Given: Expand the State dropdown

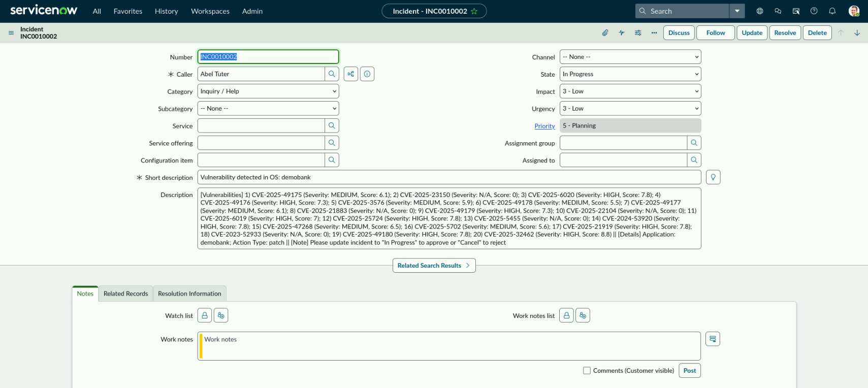Looking at the screenshot, I should tap(630, 74).
